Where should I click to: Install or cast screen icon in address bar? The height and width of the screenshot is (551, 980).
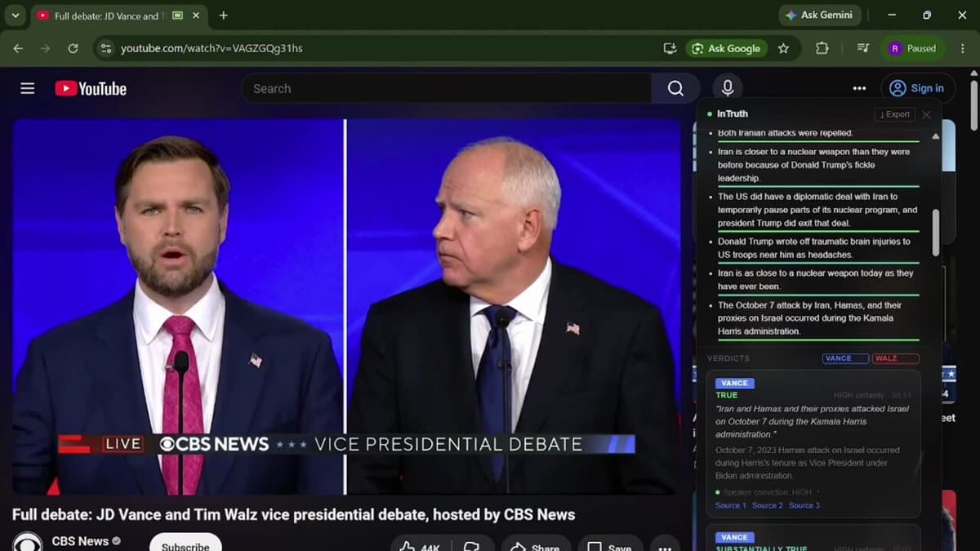click(670, 48)
